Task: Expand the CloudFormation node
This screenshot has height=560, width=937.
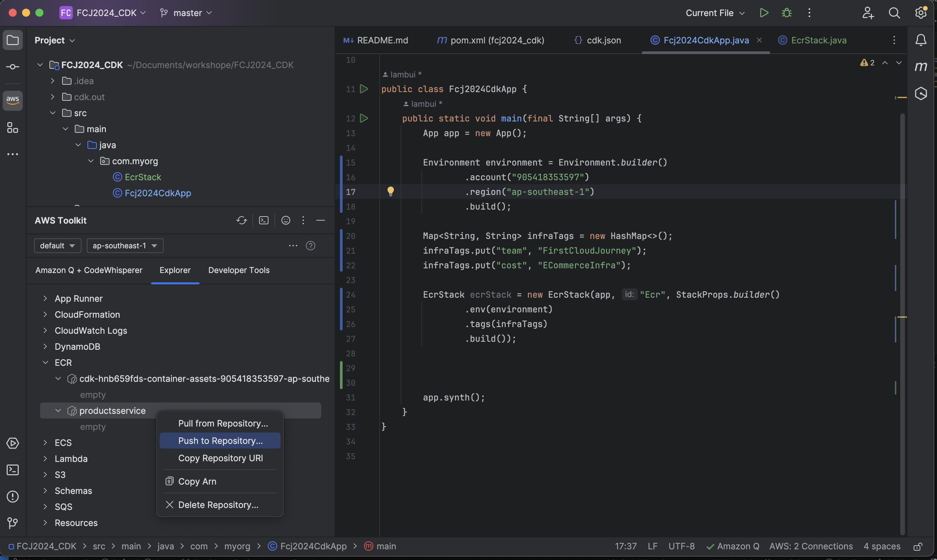Action: click(45, 315)
